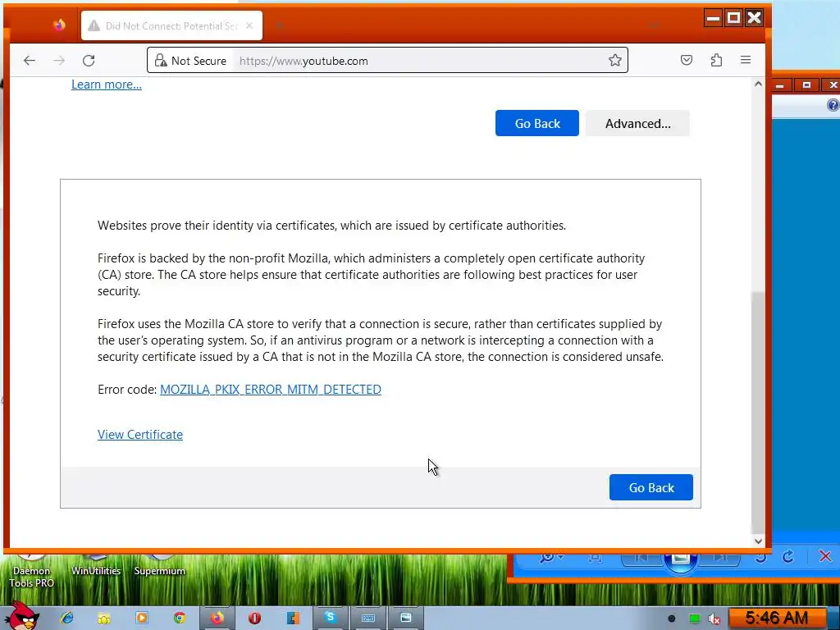Open the Angry Birds Start button

point(21,616)
